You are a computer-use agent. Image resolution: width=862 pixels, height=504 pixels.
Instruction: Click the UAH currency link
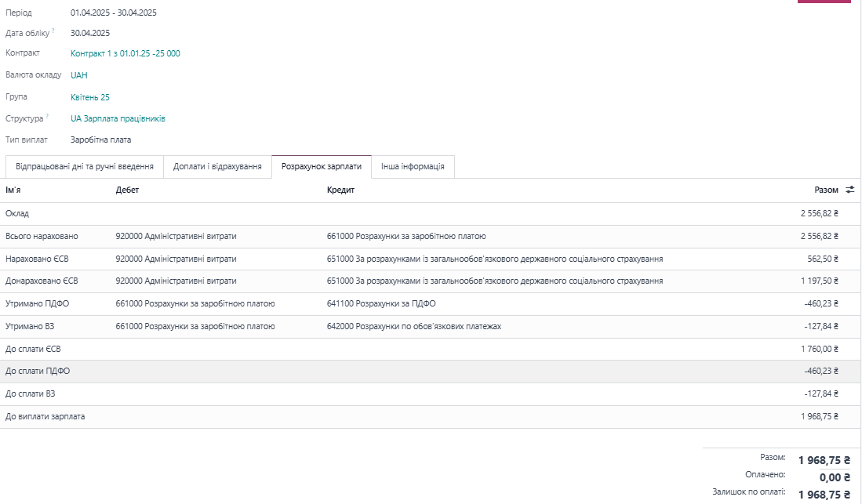tap(78, 75)
